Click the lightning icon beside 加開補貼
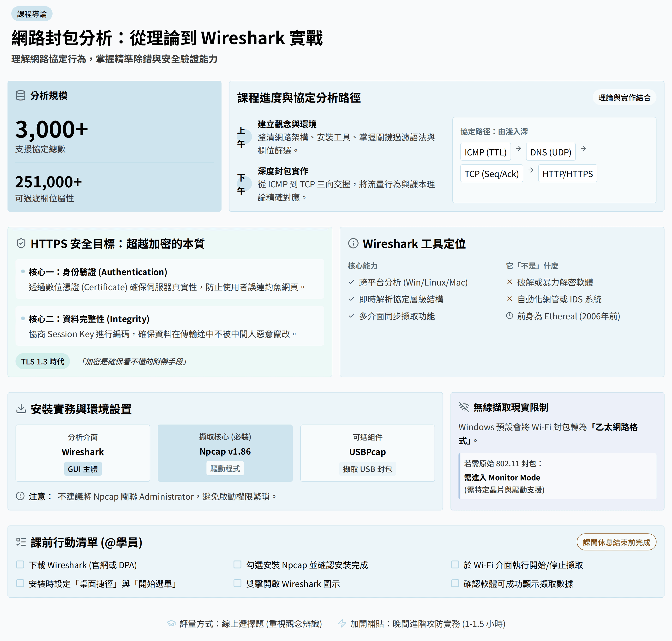The width and height of the screenshot is (672, 641). 342,623
